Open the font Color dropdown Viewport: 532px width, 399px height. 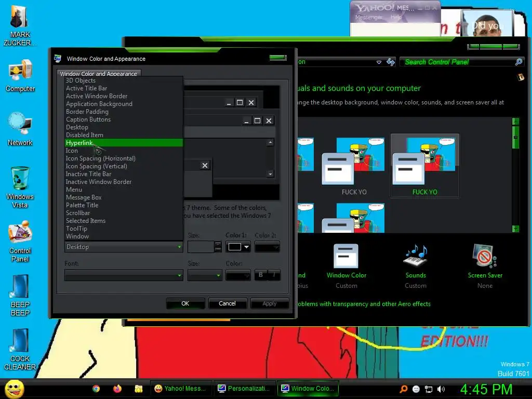point(238,275)
